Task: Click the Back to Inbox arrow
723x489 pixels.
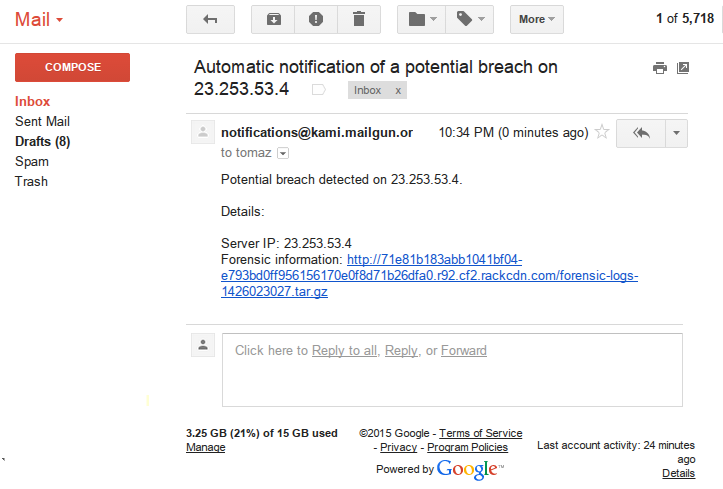Action: pos(210,19)
